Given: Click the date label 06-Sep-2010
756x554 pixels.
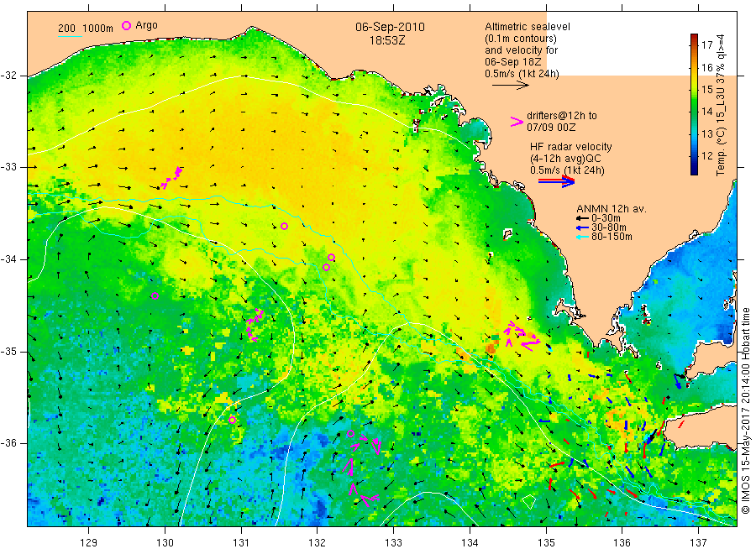Looking at the screenshot, I should [x=390, y=27].
